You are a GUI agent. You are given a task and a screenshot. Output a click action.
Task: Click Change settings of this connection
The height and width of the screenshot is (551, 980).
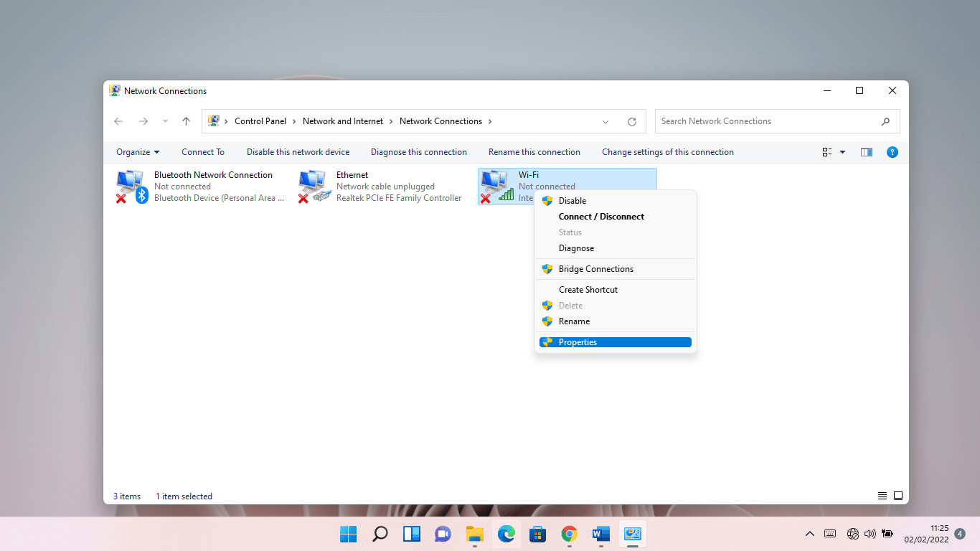point(668,152)
